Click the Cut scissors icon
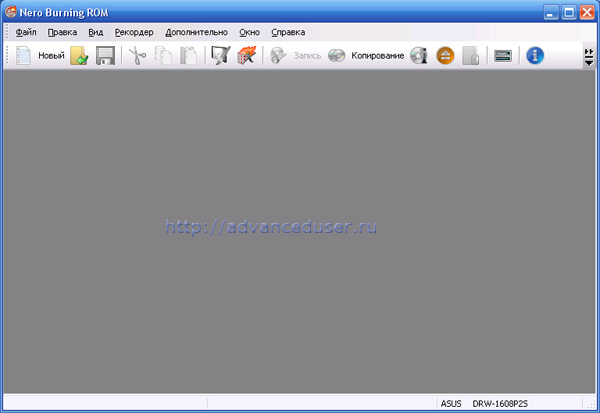The width and height of the screenshot is (600, 413). [x=137, y=56]
